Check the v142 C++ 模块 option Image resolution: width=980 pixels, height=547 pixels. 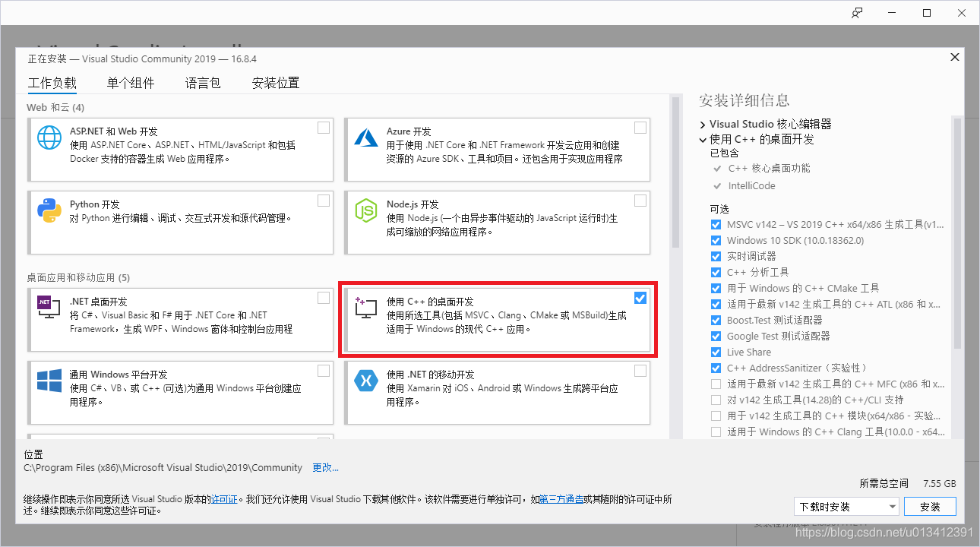tap(716, 416)
